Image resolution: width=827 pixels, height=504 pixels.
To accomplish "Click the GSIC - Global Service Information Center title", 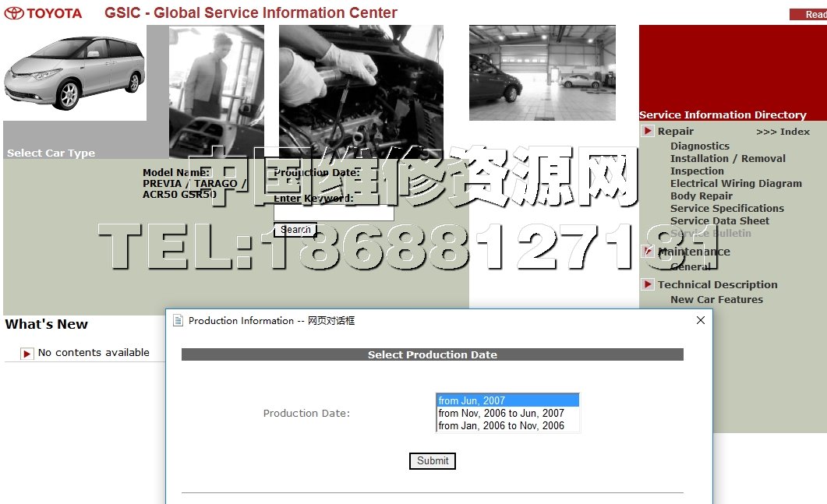I will click(250, 12).
